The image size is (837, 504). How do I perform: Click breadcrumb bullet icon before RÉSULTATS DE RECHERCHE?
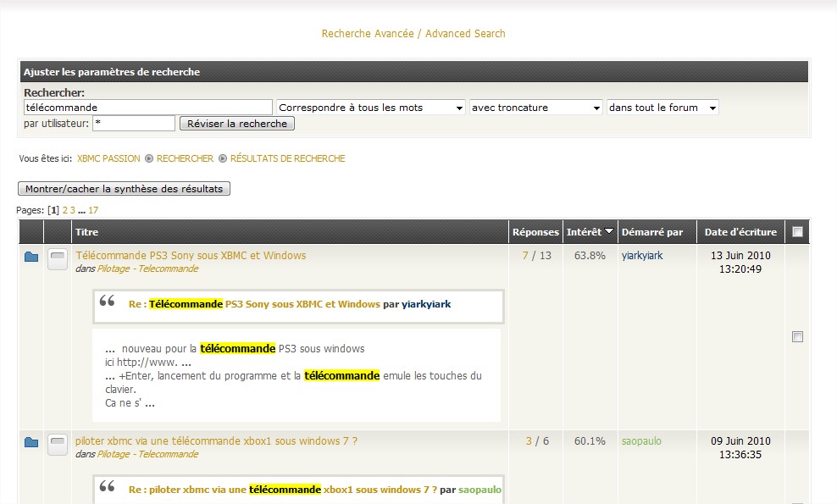pos(223,158)
